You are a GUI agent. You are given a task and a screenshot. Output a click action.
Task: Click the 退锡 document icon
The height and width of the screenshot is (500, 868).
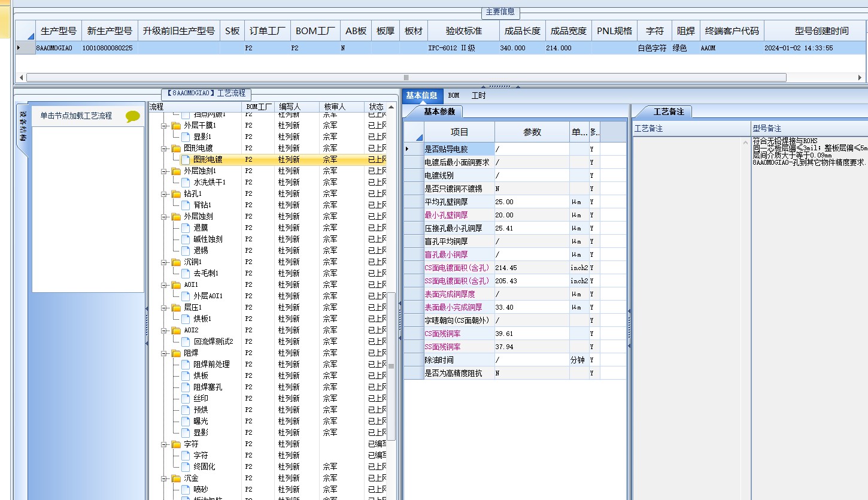click(186, 251)
